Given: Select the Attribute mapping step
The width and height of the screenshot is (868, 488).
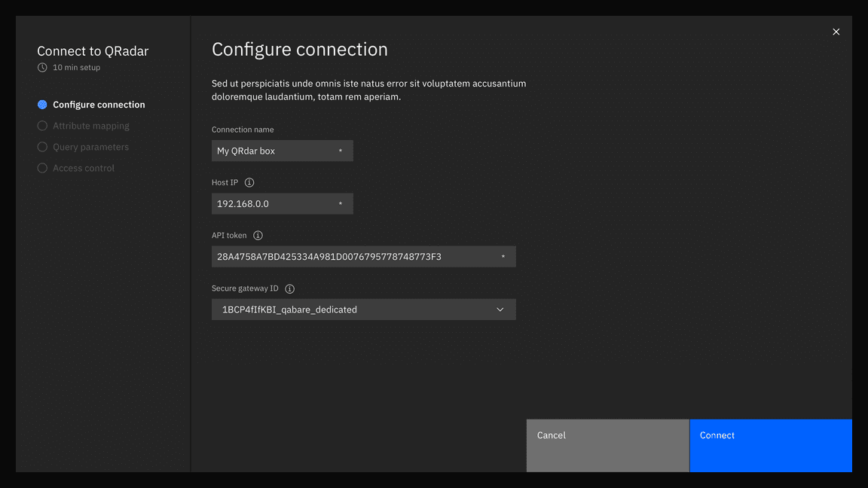Looking at the screenshot, I should point(90,125).
